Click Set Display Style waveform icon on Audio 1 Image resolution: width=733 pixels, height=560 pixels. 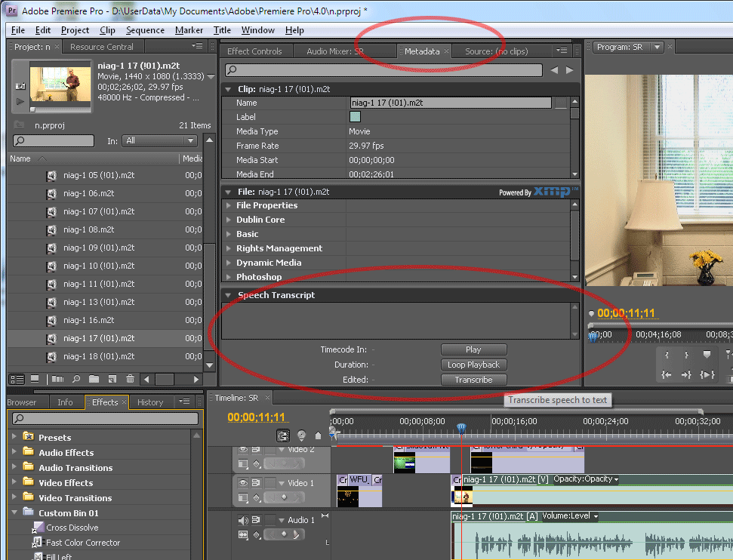243,534
